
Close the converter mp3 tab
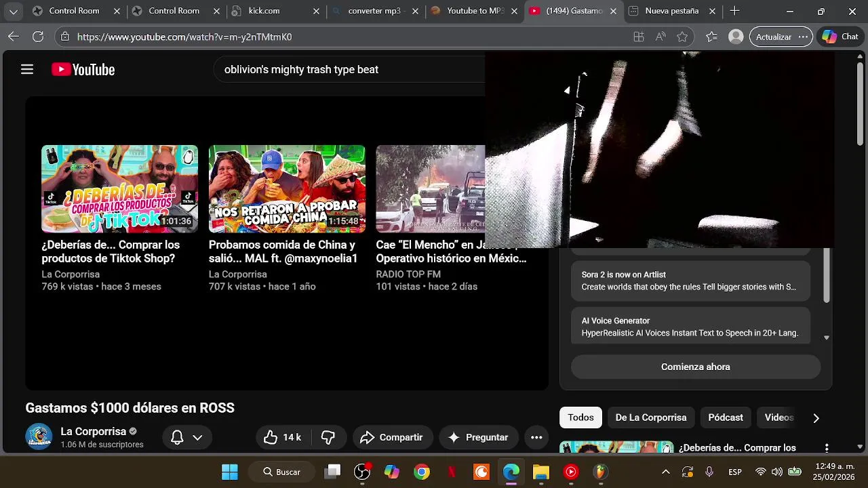point(415,11)
